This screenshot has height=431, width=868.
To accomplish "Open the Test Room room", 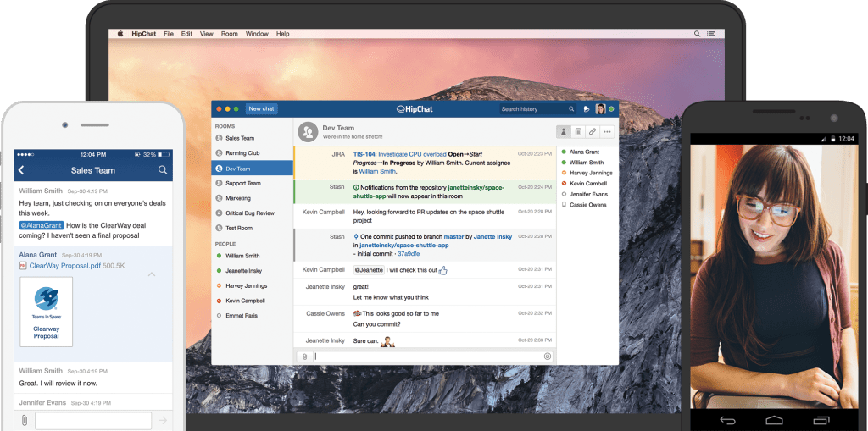I will click(x=252, y=228).
